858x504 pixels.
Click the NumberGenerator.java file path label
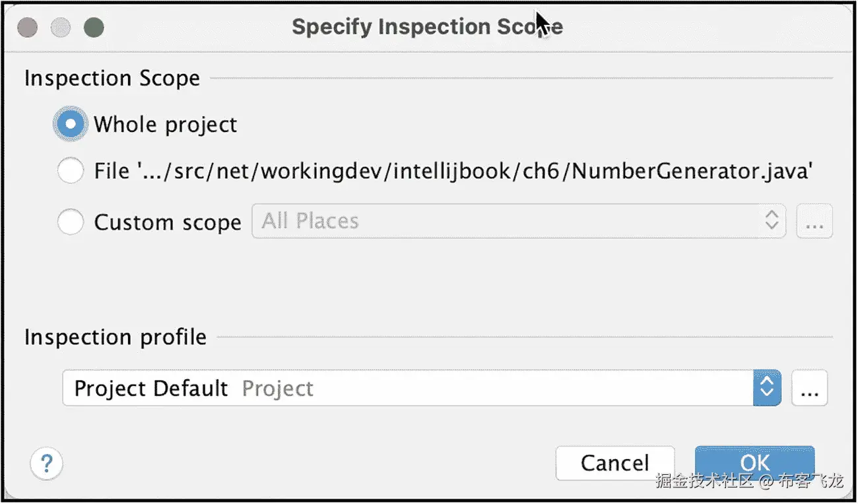tap(453, 172)
